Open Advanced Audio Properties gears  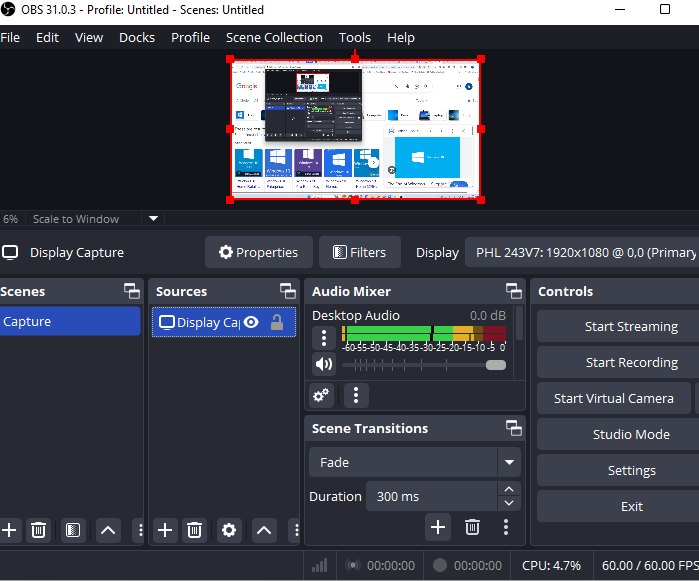coord(321,395)
